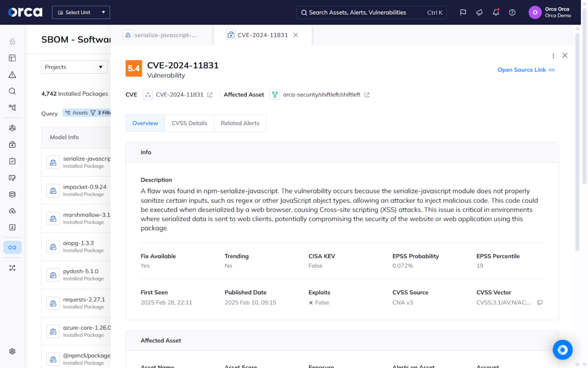
Task: Open the Projects dropdown
Action: coord(74,67)
